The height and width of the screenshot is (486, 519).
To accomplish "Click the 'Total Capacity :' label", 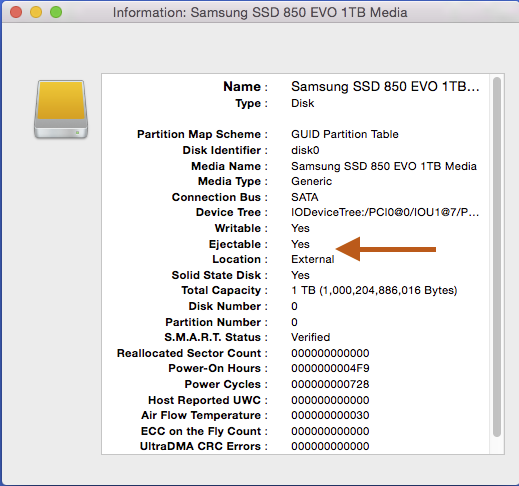I will click(224, 290).
